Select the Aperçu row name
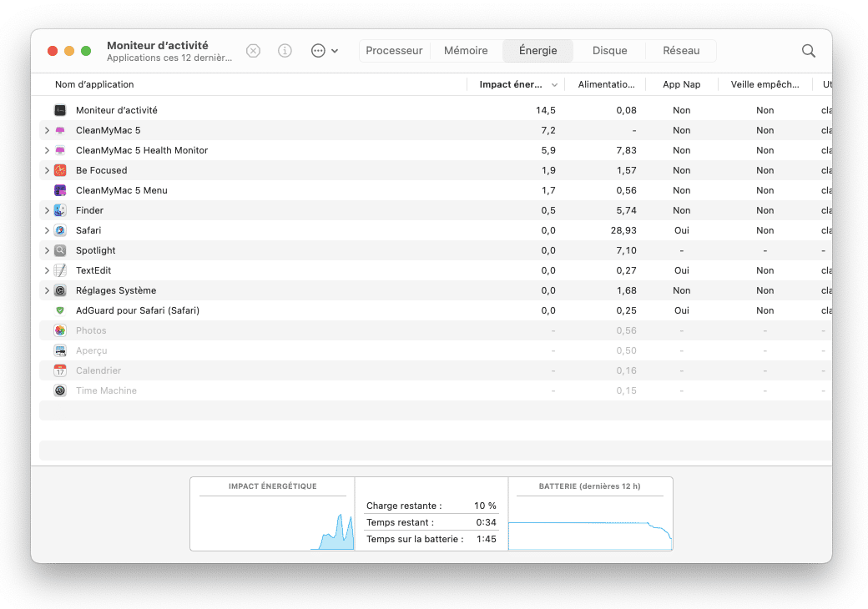 tap(91, 350)
